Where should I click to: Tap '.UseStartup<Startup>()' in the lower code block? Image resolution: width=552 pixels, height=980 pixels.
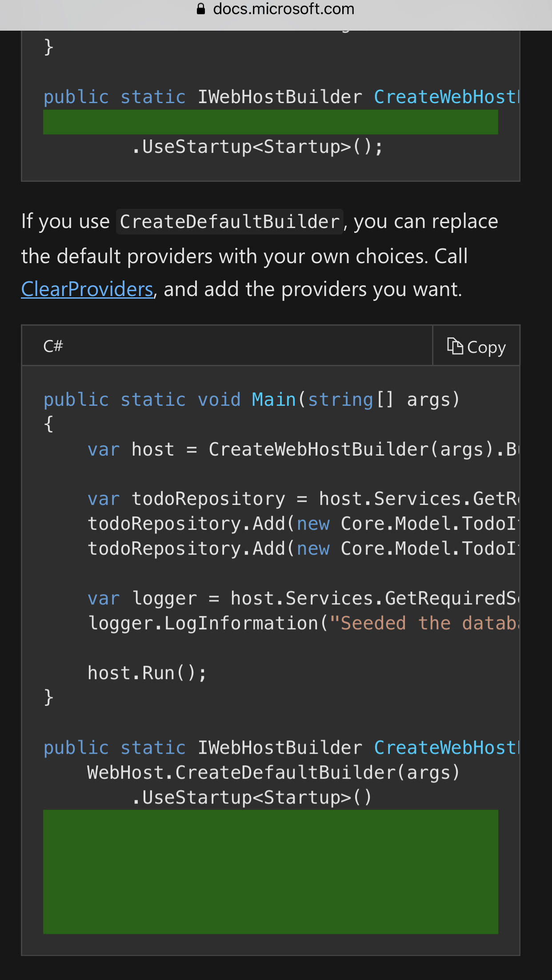click(252, 797)
